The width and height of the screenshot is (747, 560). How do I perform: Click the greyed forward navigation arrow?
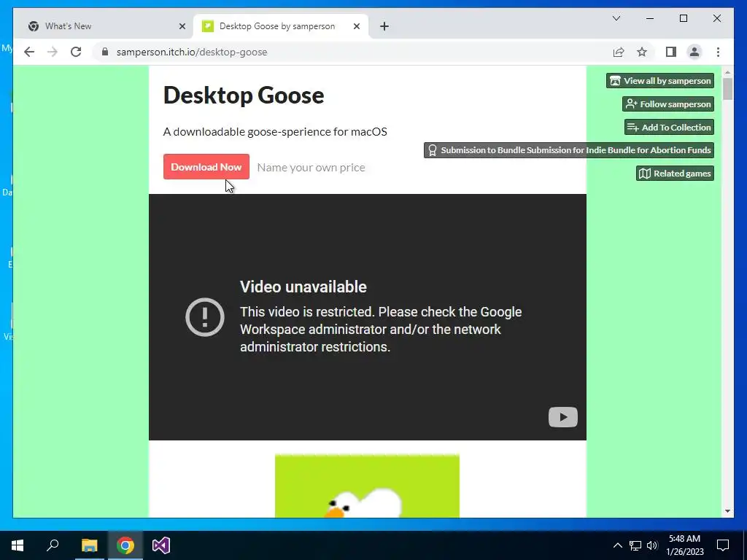point(53,52)
